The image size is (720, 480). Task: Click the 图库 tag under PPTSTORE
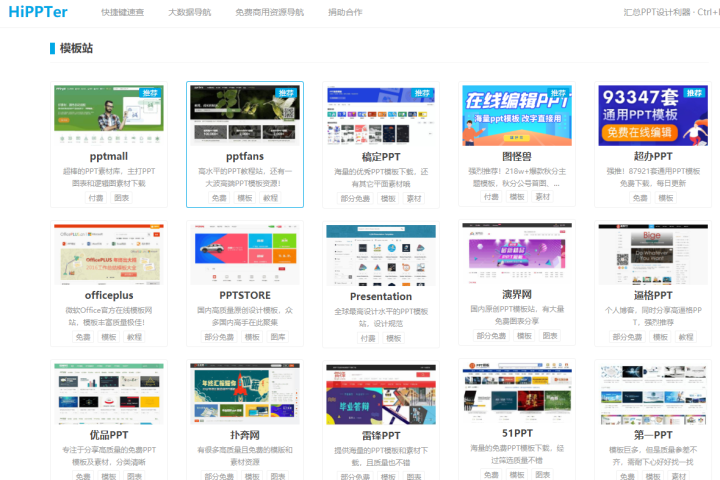(278, 337)
